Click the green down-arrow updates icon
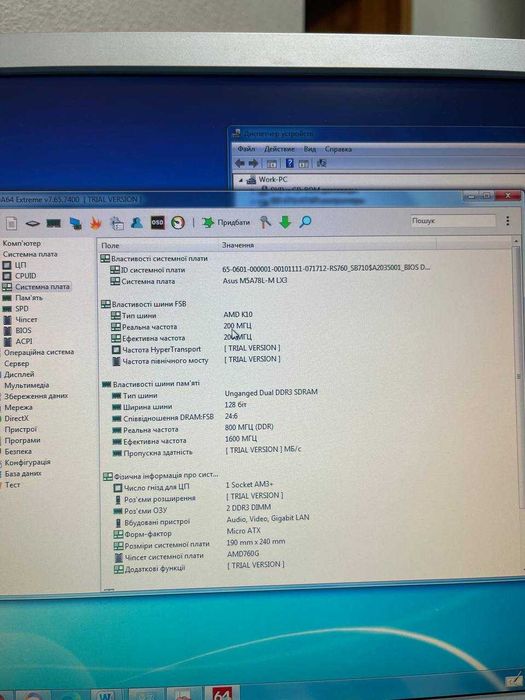Viewport: 525px width, 700px height. pyautogui.click(x=285, y=222)
